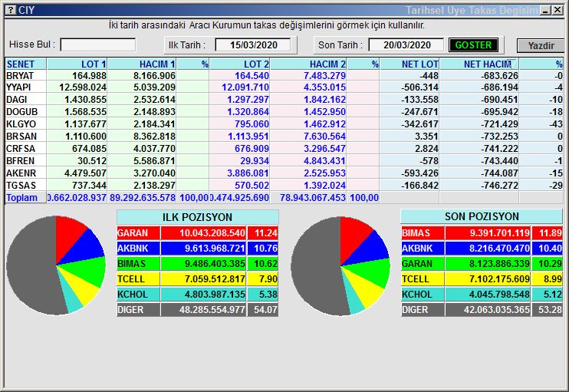Screen dimensions: 569x392
Task: Sort by the SENET column header
Action: [x=25, y=64]
